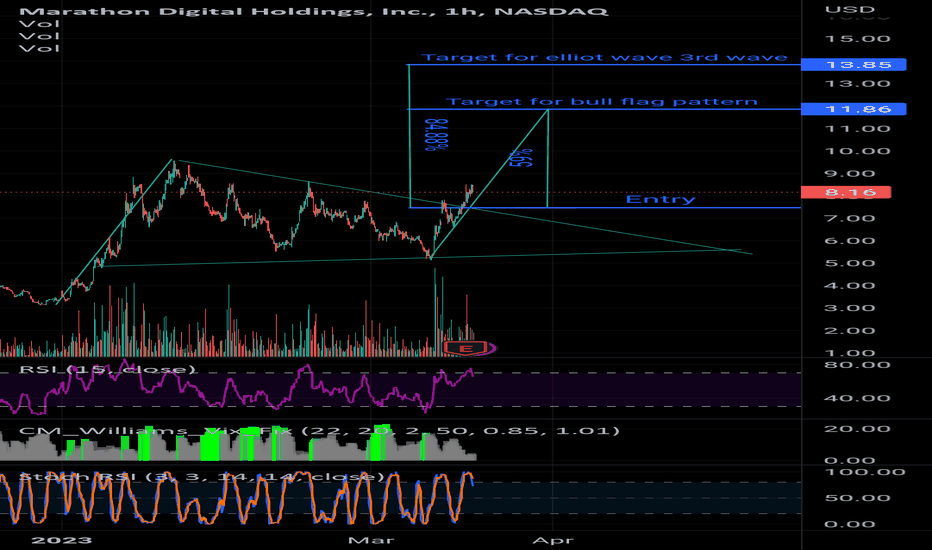
Task: Click the 20.00 Williams Vix Fix axis value
Action: pyautogui.click(x=857, y=429)
